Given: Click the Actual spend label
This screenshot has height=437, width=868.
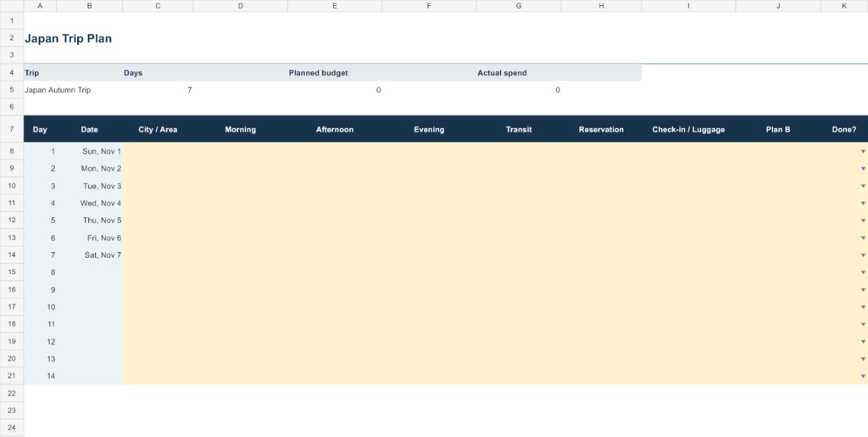Looking at the screenshot, I should tap(502, 73).
